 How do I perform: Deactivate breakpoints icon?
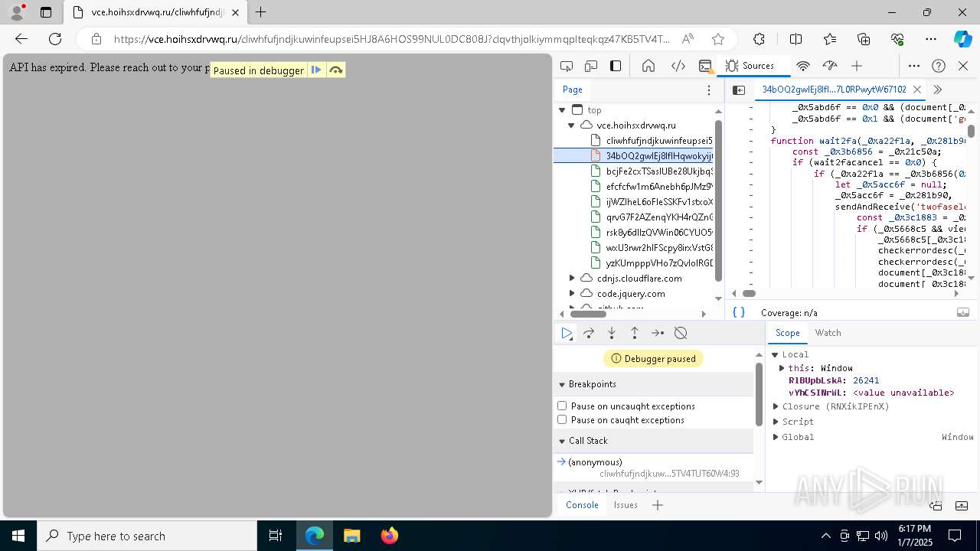pyautogui.click(x=681, y=333)
